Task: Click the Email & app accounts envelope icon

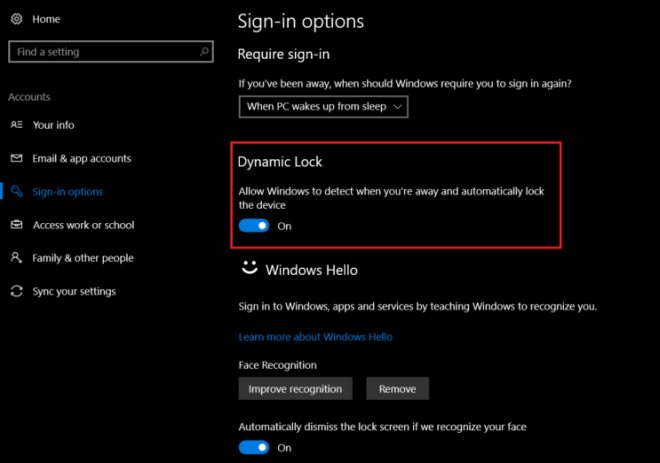Action: [16, 158]
